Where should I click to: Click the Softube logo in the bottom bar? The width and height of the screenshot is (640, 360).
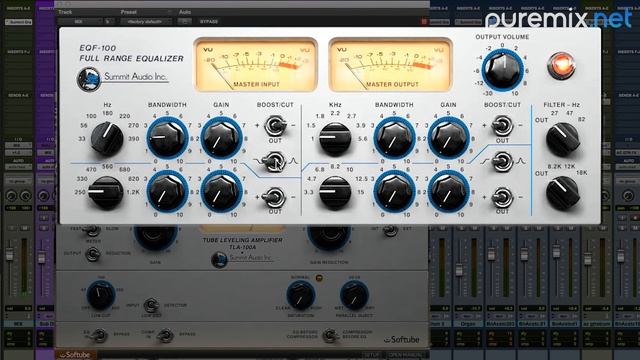pos(75,355)
